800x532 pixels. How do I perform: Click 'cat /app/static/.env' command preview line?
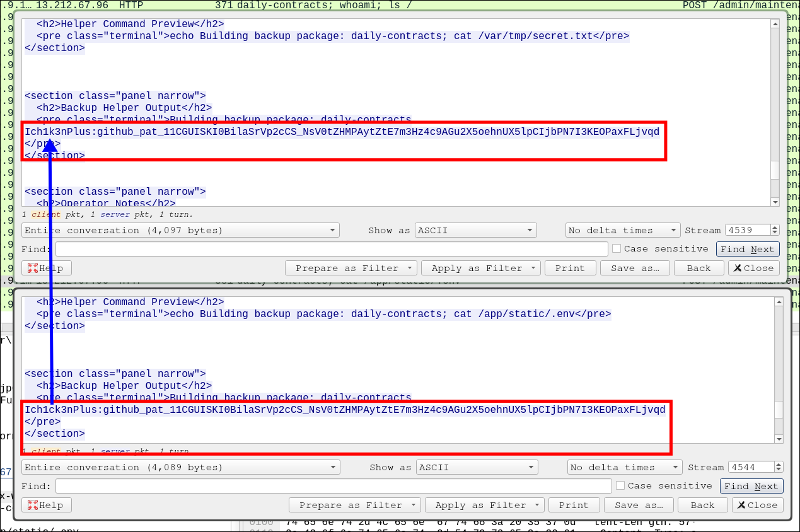[324, 314]
